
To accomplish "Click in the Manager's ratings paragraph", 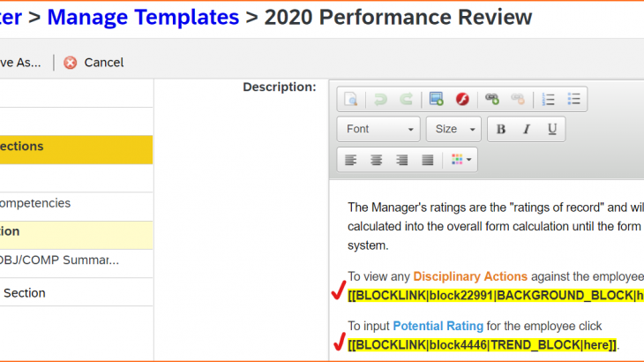I will click(495, 226).
